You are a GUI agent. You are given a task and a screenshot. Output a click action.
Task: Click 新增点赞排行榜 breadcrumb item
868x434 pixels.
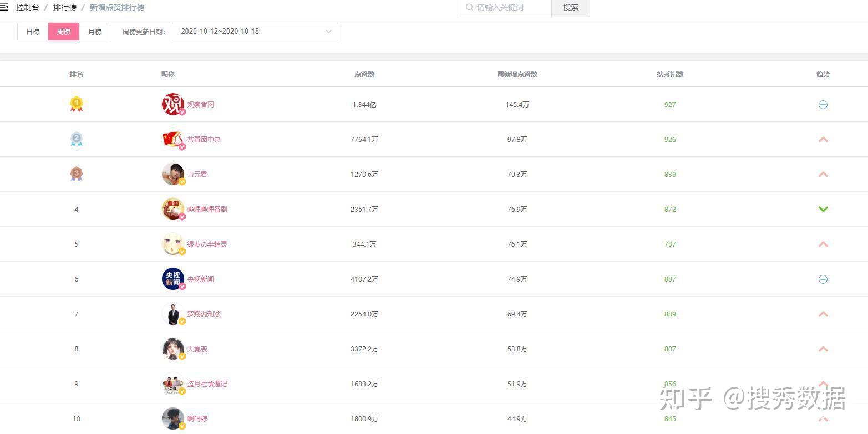117,7
